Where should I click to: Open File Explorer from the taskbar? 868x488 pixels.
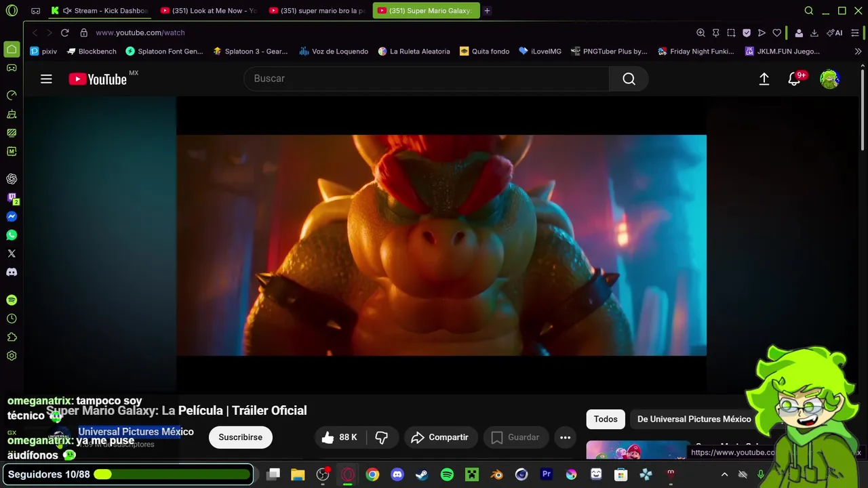(298, 474)
